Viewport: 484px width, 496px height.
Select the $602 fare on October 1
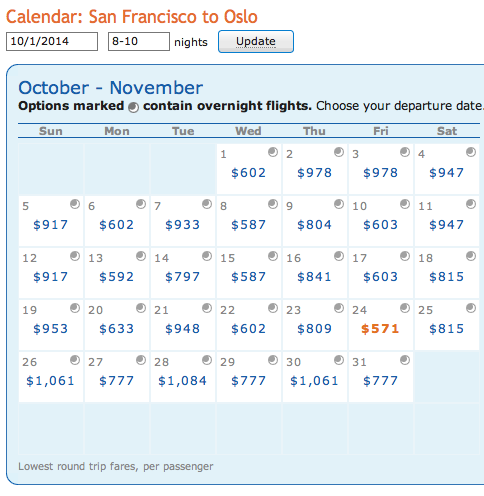click(x=248, y=173)
